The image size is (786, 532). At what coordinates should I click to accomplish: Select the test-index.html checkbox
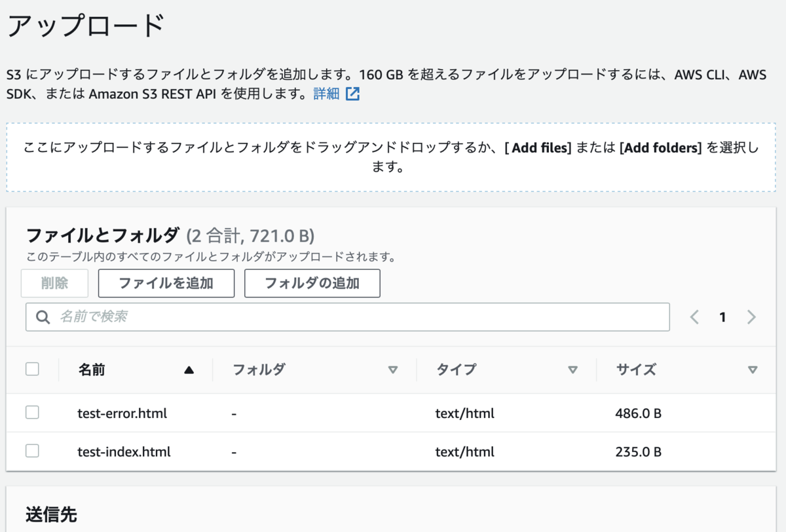tap(32, 451)
